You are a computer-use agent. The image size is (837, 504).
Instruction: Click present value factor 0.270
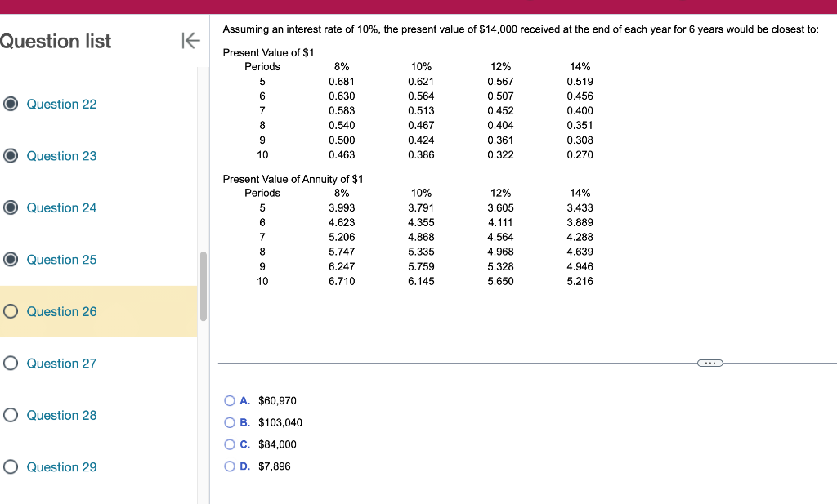point(580,154)
